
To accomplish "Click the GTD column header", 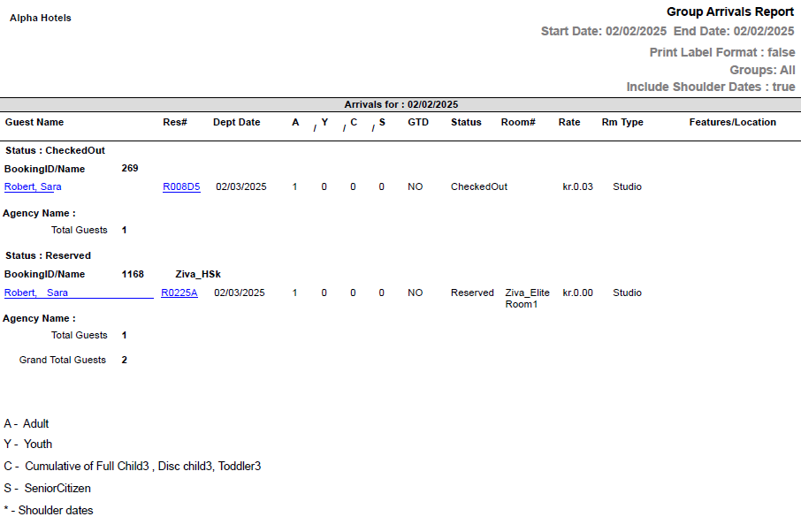I will (418, 122).
